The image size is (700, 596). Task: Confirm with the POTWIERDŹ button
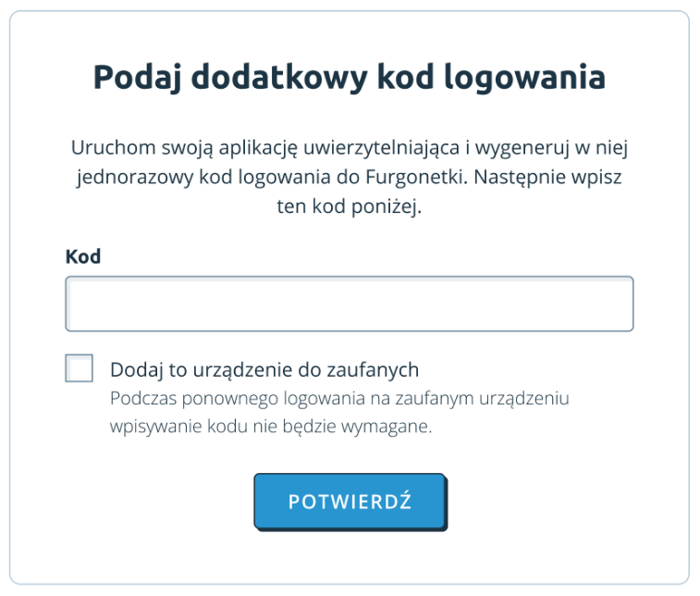pos(350,502)
